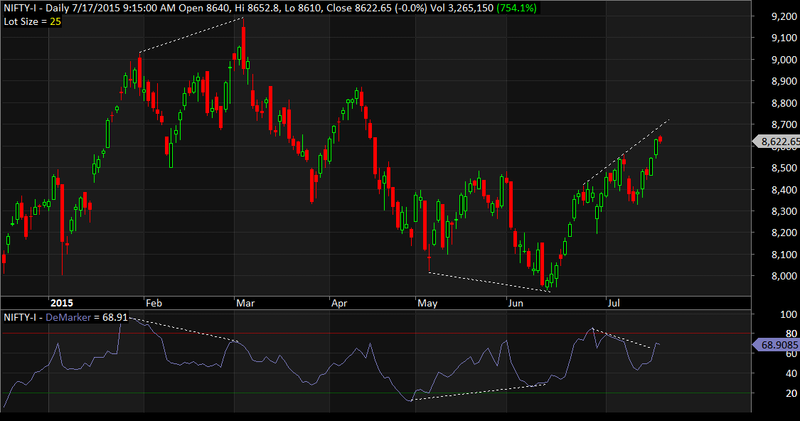The image size is (800, 421).
Task: Click the red overbought line at 80
Action: coord(376,334)
